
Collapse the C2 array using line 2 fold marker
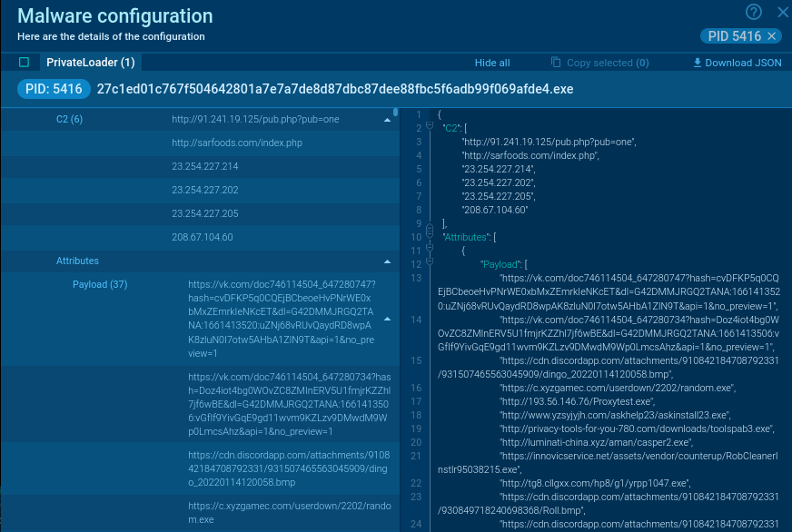pyautogui.click(x=429, y=127)
